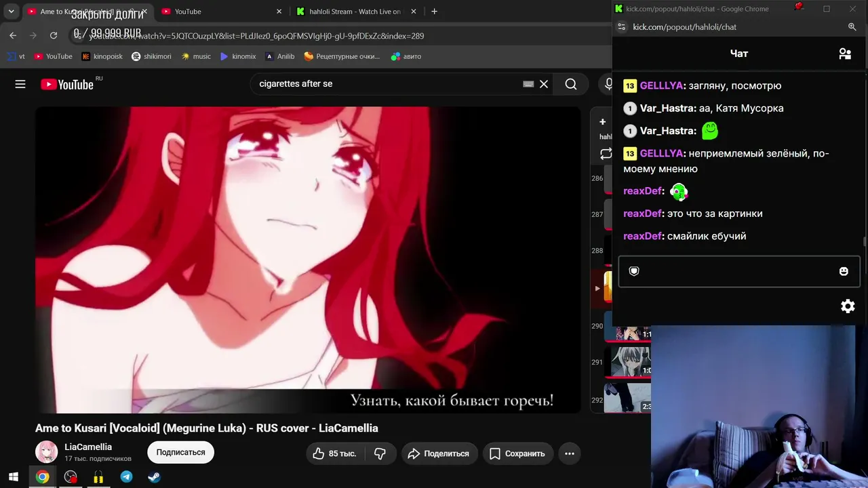
Task: Click the green emote posted by Var_Hastra
Action: click(x=709, y=130)
